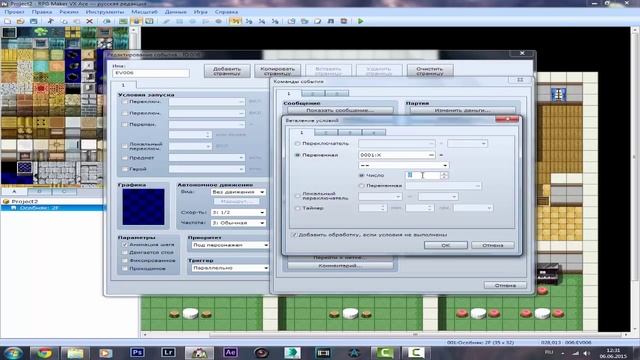Image resolution: width=640 pixels, height=360 pixels.
Task: Click the New Project toolbar icon
Action: (x=7, y=21)
